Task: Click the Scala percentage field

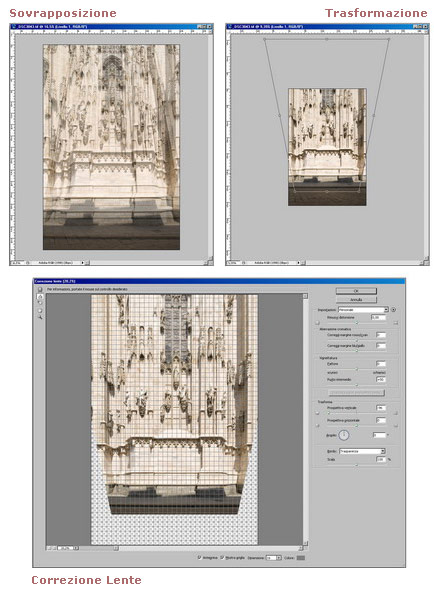Action: click(x=381, y=460)
